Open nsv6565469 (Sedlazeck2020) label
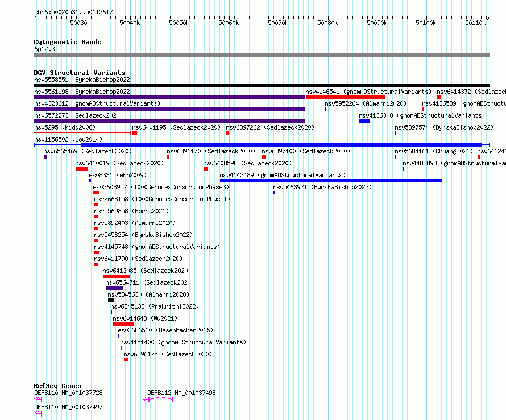The height and width of the screenshot is (420, 506). [x=88, y=151]
